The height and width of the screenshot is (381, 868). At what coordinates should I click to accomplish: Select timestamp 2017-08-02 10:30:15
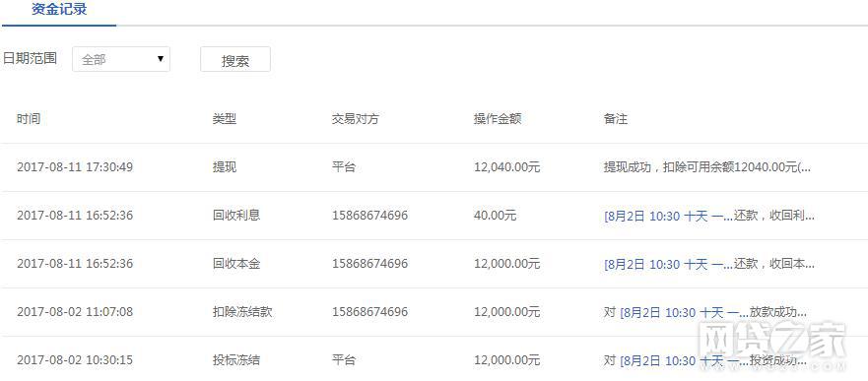click(x=75, y=360)
